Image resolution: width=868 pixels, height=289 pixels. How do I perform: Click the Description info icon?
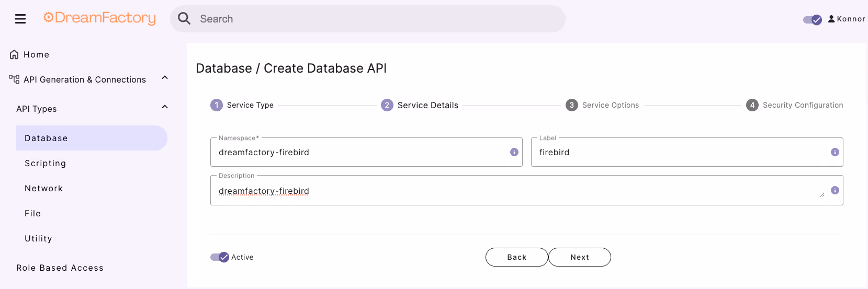(x=835, y=190)
